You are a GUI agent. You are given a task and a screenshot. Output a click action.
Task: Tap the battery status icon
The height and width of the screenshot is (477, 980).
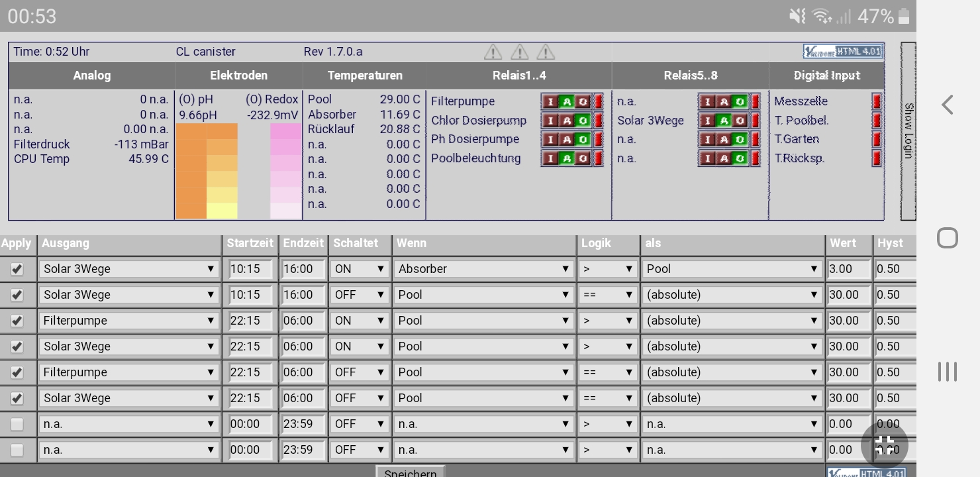[x=904, y=16]
